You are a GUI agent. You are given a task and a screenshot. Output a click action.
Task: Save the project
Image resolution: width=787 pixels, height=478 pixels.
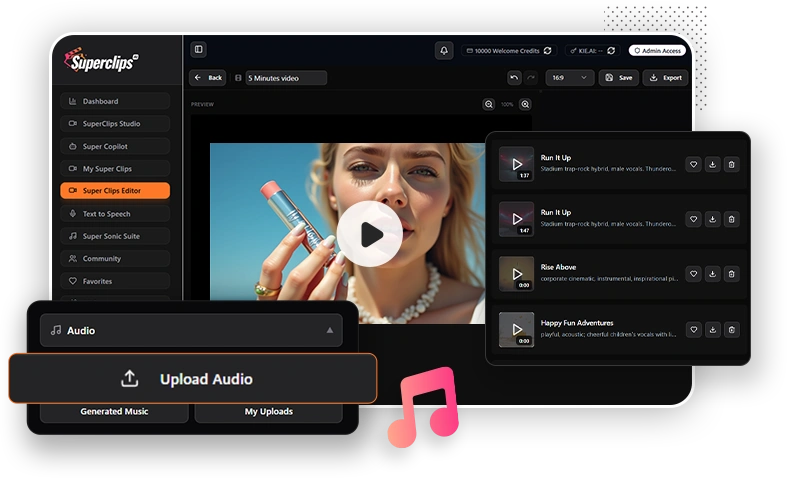coord(618,78)
